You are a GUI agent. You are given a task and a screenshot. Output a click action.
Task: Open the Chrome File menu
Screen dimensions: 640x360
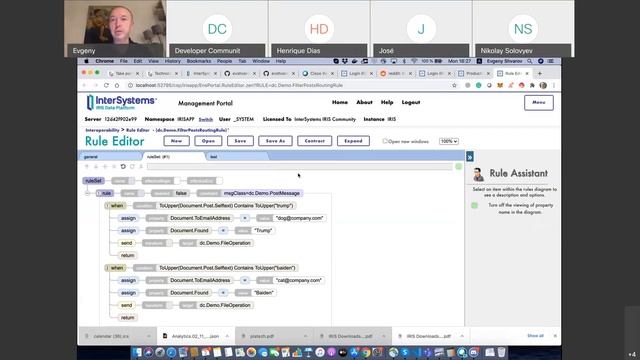(124, 61)
